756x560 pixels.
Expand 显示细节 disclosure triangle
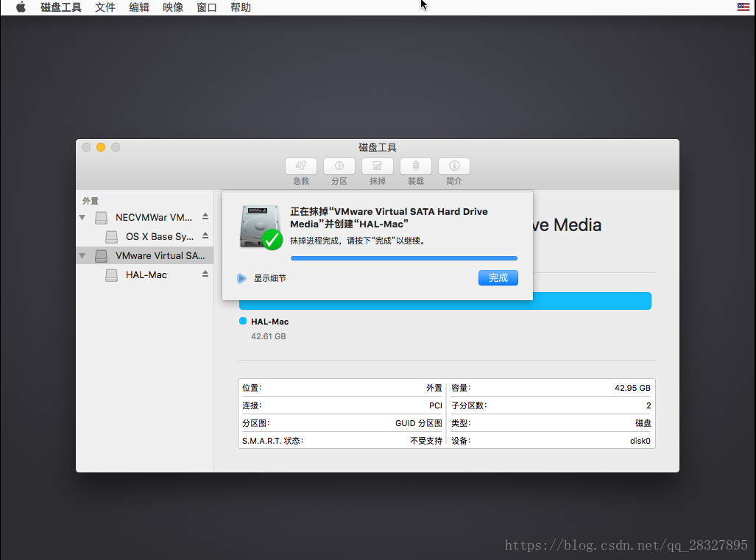pyautogui.click(x=241, y=279)
